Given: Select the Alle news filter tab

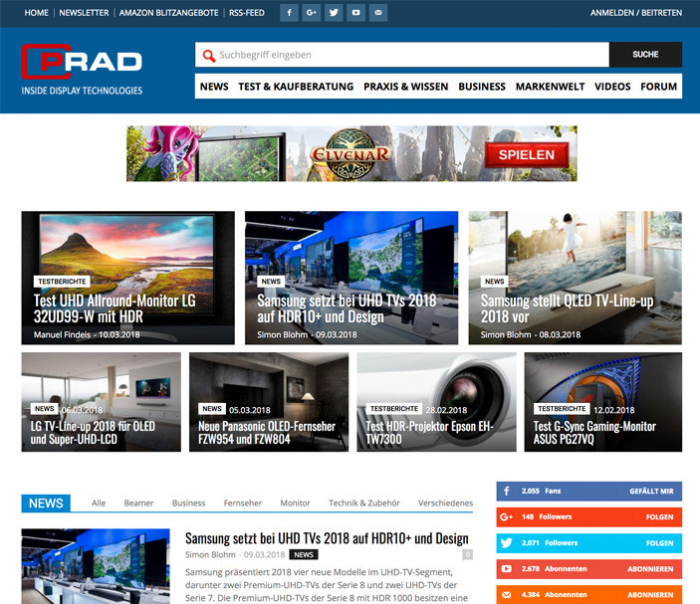Looking at the screenshot, I should point(99,503).
